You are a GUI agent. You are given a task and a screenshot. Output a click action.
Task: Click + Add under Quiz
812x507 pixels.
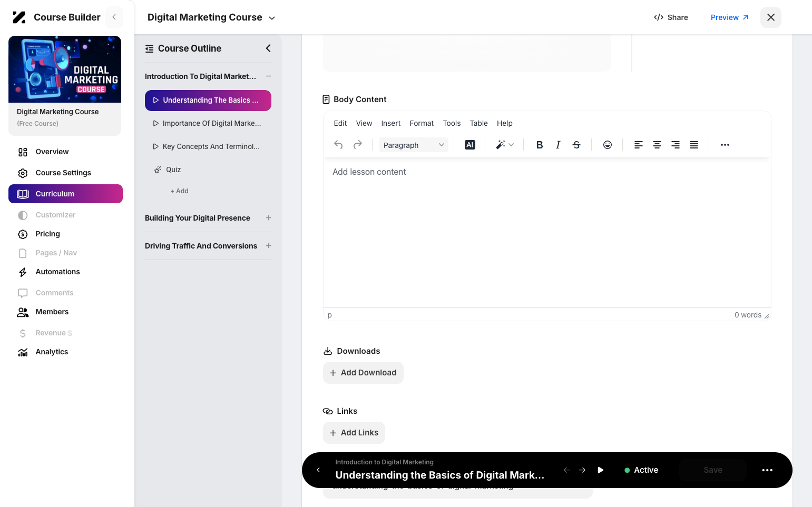click(180, 191)
